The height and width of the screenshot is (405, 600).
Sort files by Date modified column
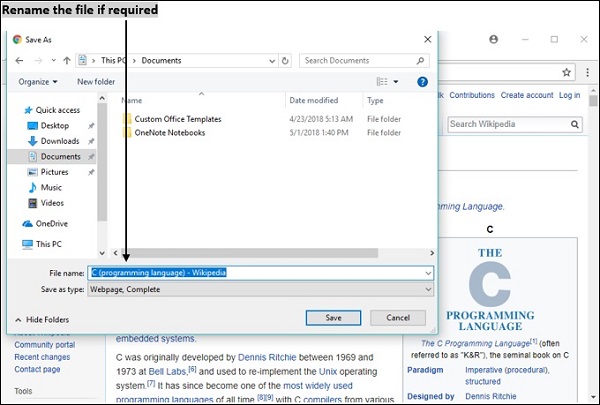(314, 100)
